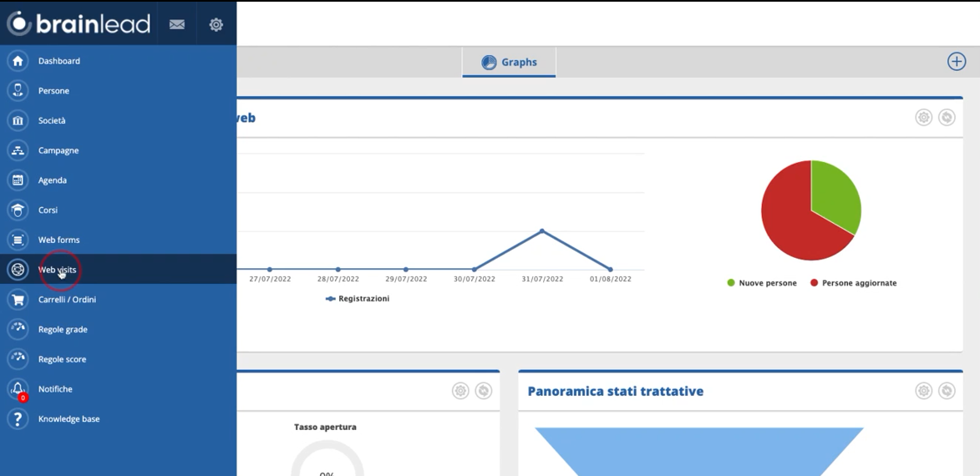Viewport: 980px width, 476px height.
Task: Go to Carrelli / Ordini label
Action: point(67,299)
